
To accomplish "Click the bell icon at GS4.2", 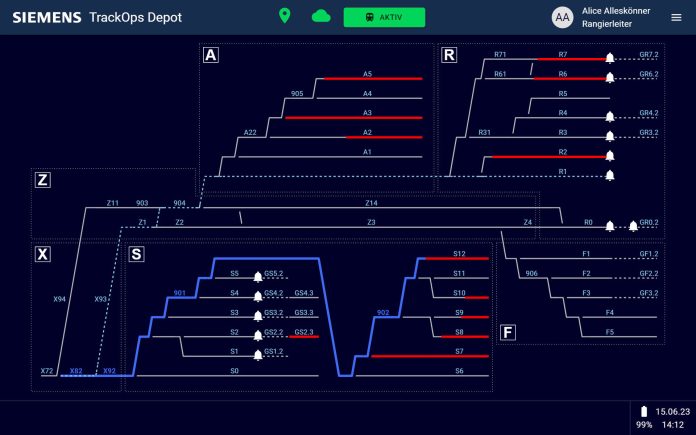I will click(258, 297).
